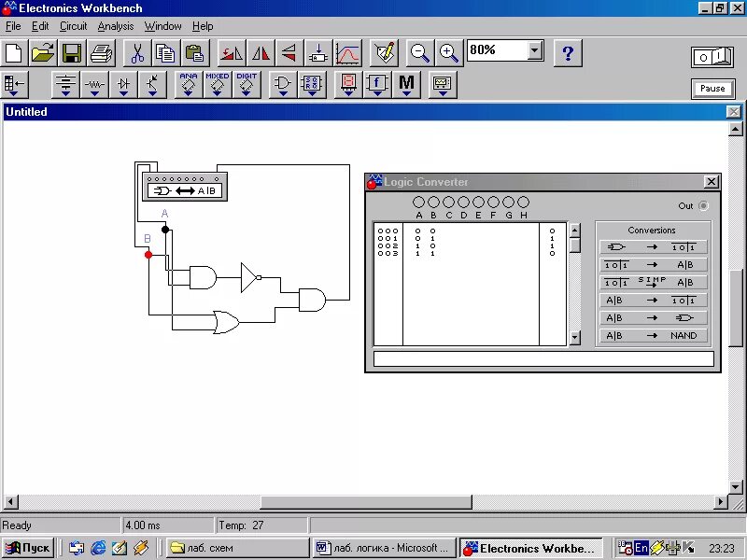The height and width of the screenshot is (560, 747).
Task: Convert Boolean expression to truth table
Action: (653, 300)
